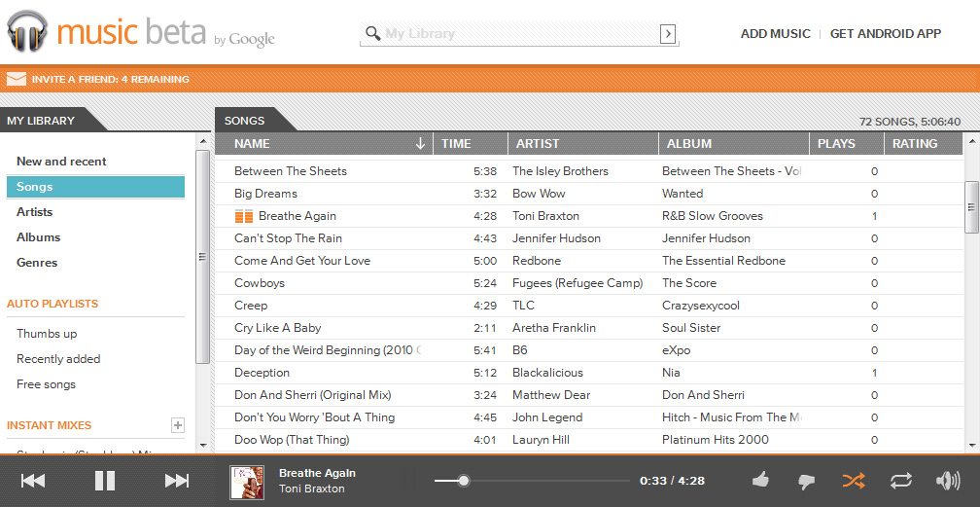This screenshot has width=980, height=507.
Task: Add a new instant mix with plus button
Action: [177, 425]
